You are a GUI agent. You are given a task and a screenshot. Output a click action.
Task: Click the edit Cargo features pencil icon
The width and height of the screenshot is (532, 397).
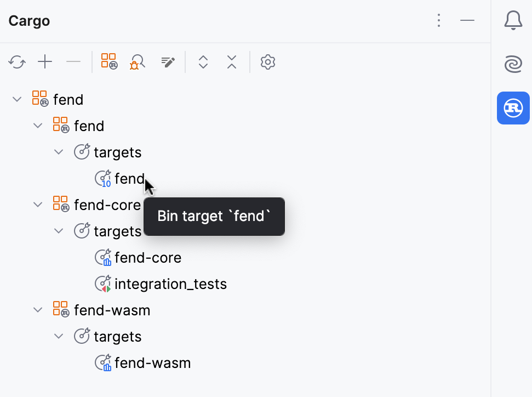[168, 62]
